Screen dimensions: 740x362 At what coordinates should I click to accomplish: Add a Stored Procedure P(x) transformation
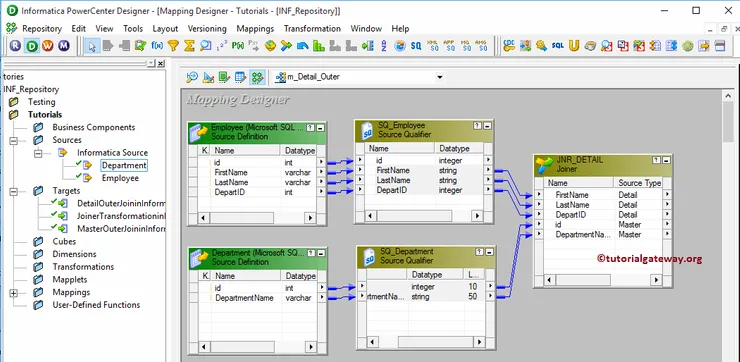pyautogui.click(x=237, y=46)
